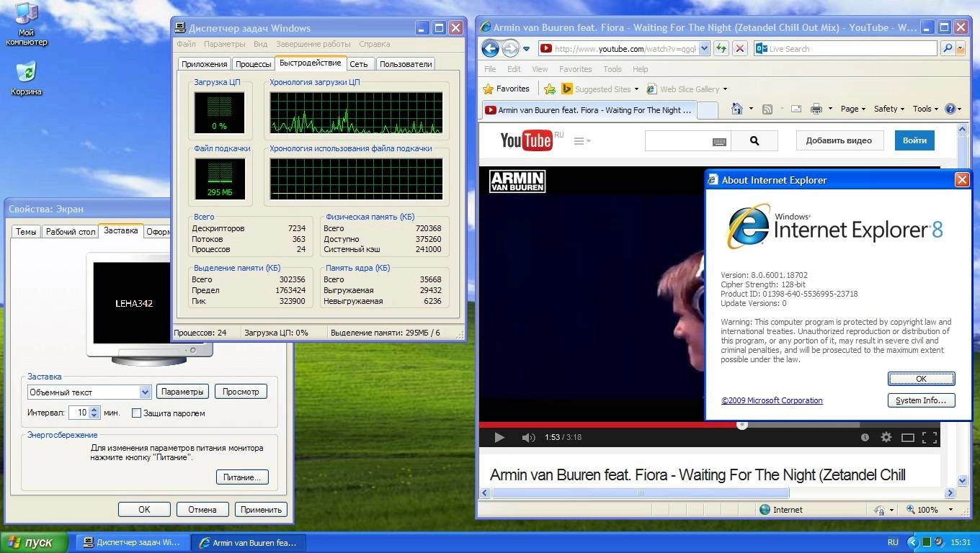This screenshot has width=980, height=553.
Task: Click the Войти sign-in button
Action: point(914,140)
